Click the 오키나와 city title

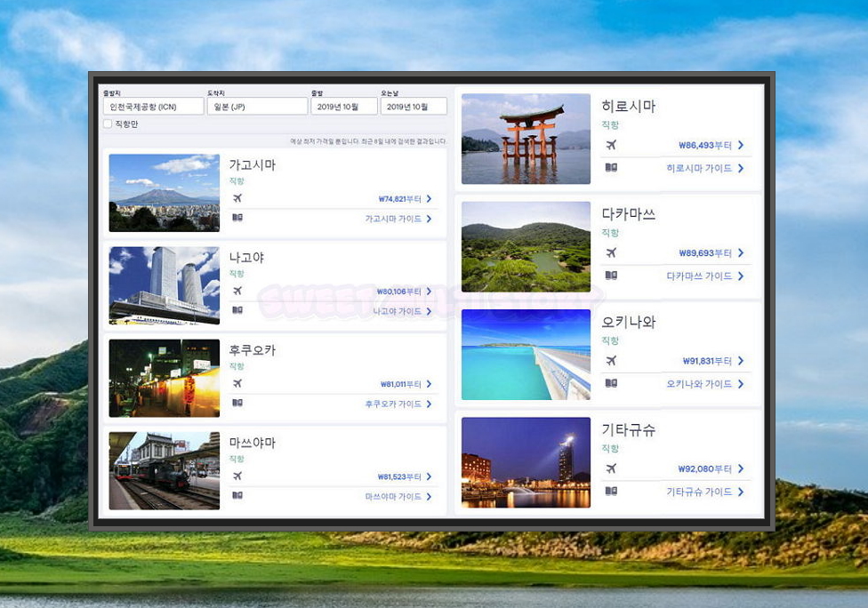point(629,322)
